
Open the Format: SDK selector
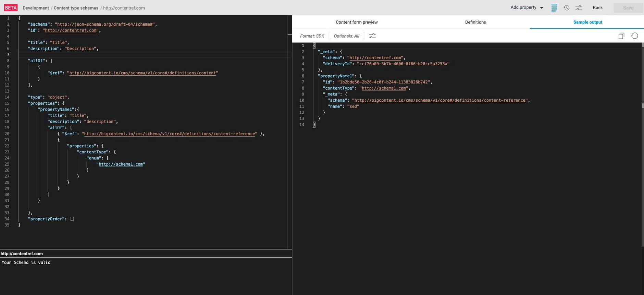tap(312, 36)
